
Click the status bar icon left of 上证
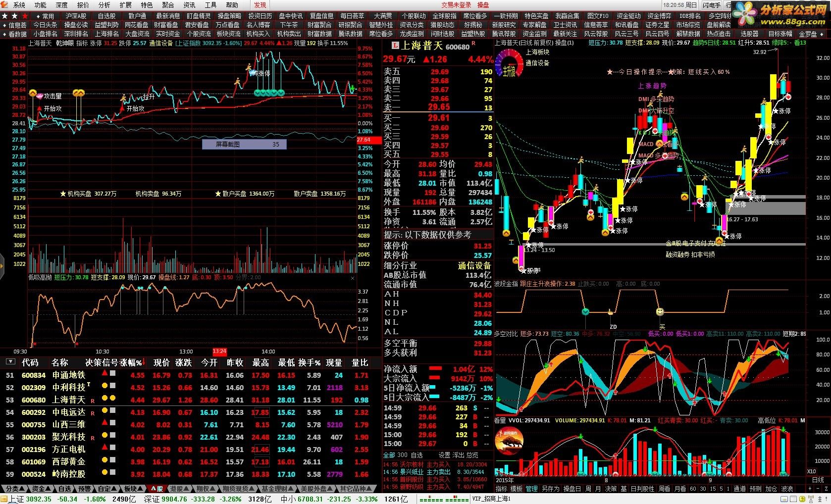[4, 499]
